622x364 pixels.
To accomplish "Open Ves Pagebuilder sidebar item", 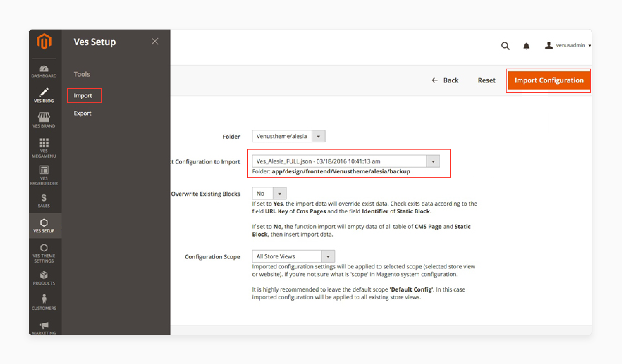I will point(44,176).
